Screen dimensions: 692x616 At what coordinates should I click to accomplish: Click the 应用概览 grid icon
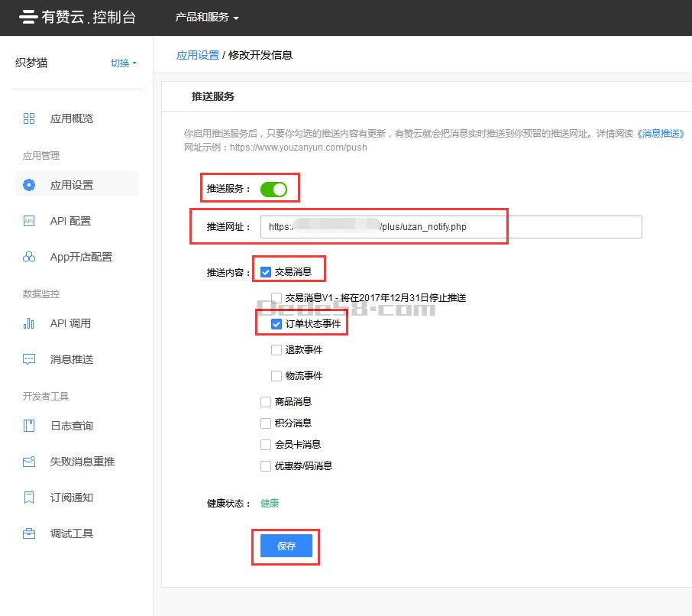(29, 118)
